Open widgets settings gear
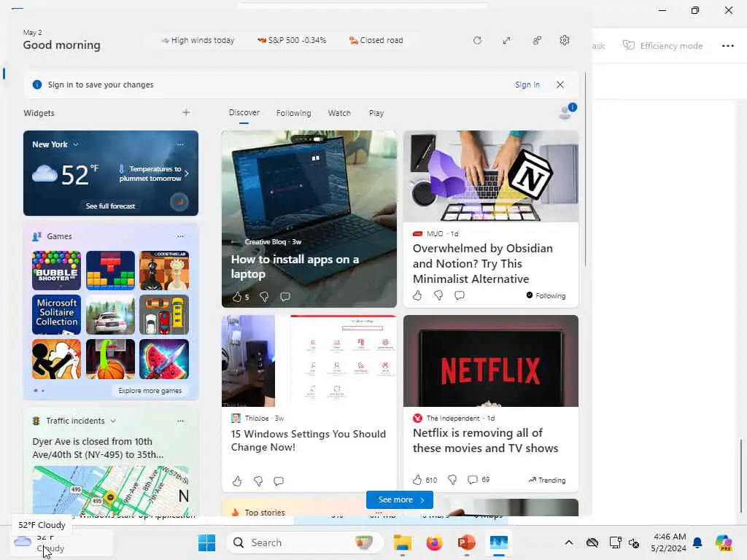 pos(565,41)
